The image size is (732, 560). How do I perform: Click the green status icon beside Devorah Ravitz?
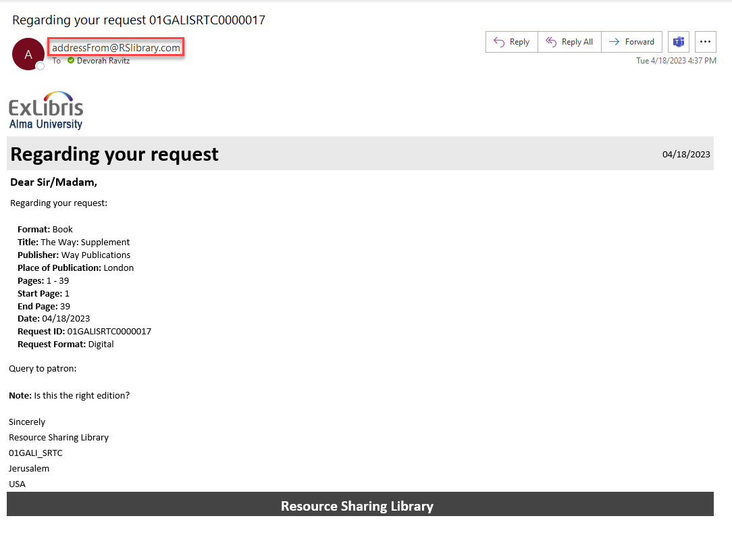[71, 61]
